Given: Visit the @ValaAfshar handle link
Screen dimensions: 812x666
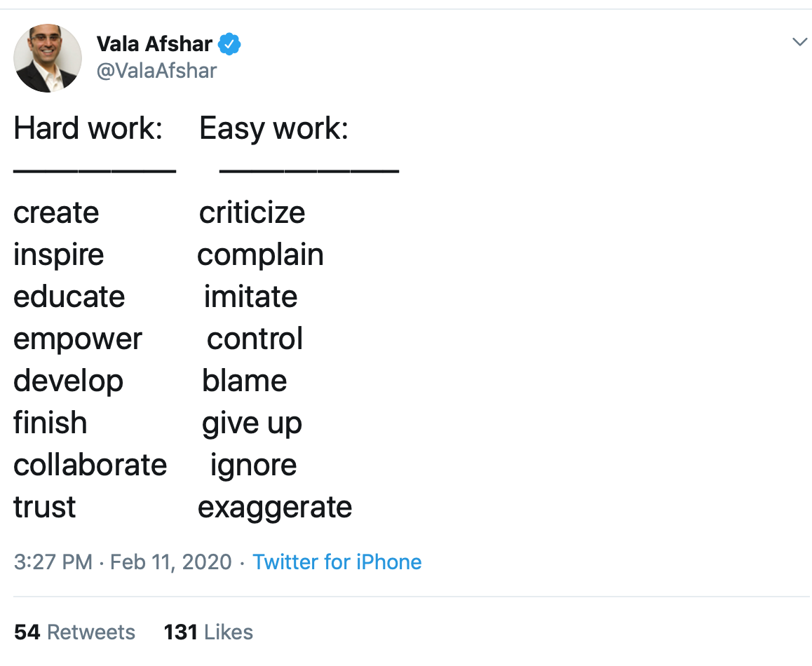Looking at the screenshot, I should (156, 71).
